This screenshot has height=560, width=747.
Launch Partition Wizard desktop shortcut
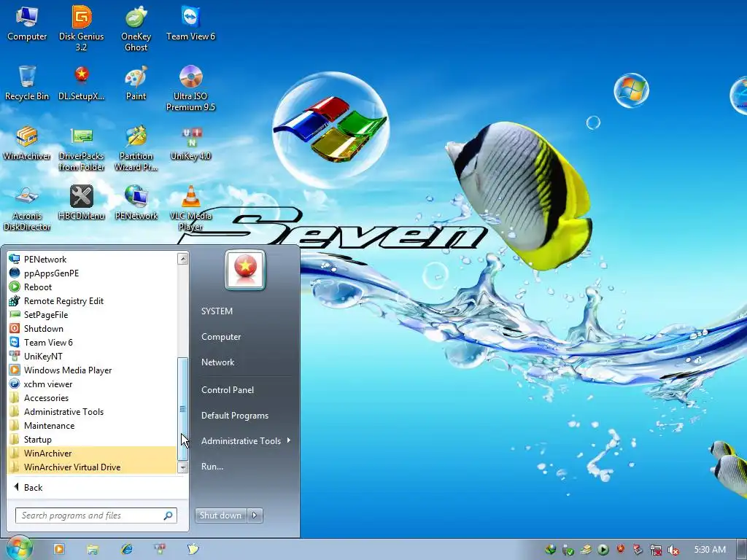136,148
